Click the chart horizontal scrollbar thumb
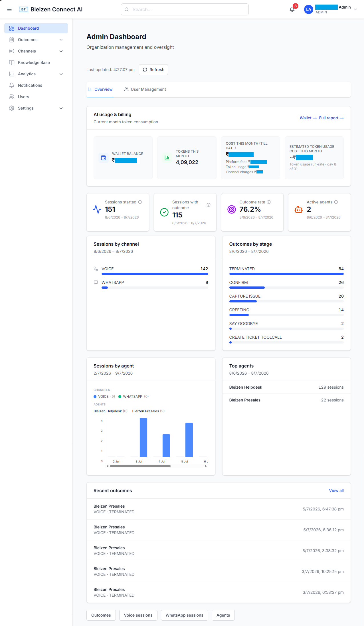The height and width of the screenshot is (626, 364). 140,466
